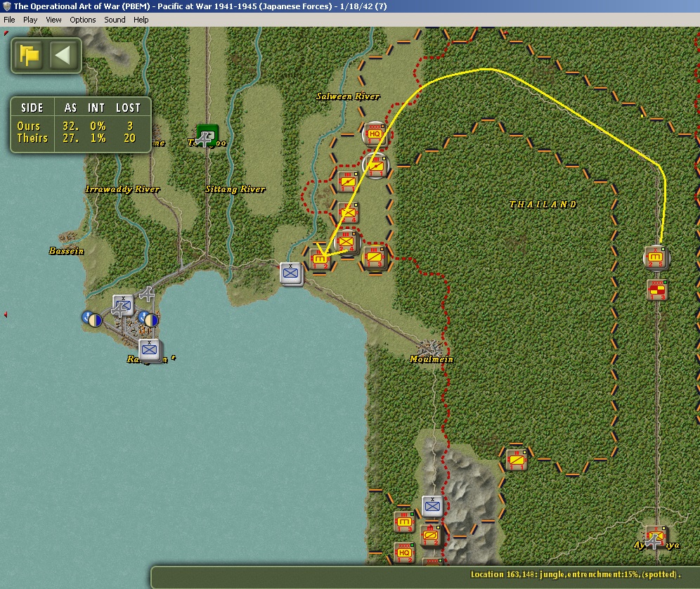
Task: Open the File menu
Action: point(9,20)
